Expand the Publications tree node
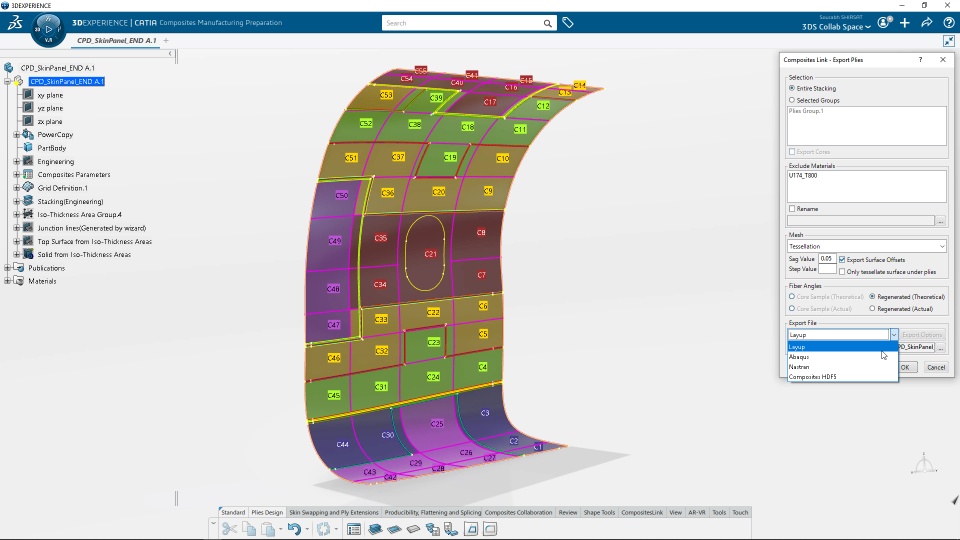This screenshot has width=960, height=540. [x=7, y=268]
